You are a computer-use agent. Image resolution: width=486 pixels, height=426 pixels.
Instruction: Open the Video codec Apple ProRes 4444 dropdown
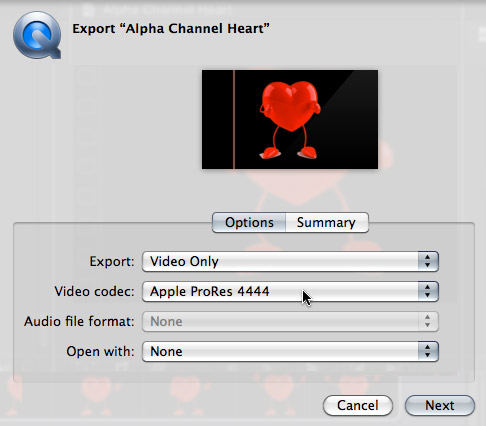tap(290, 291)
